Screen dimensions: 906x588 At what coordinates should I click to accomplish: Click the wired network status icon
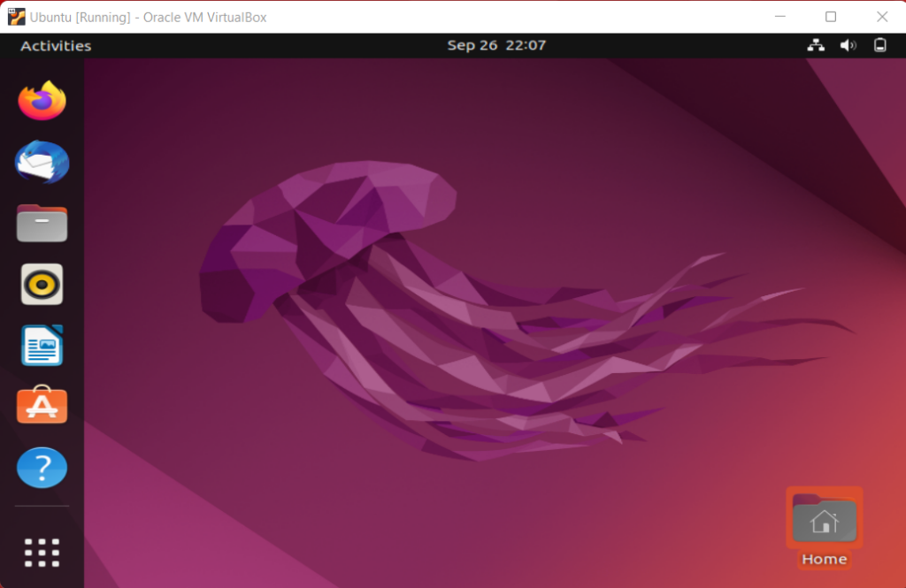815,46
